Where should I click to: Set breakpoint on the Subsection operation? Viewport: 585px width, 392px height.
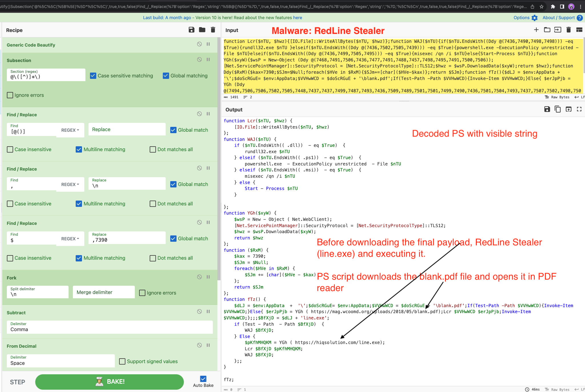tap(208, 59)
